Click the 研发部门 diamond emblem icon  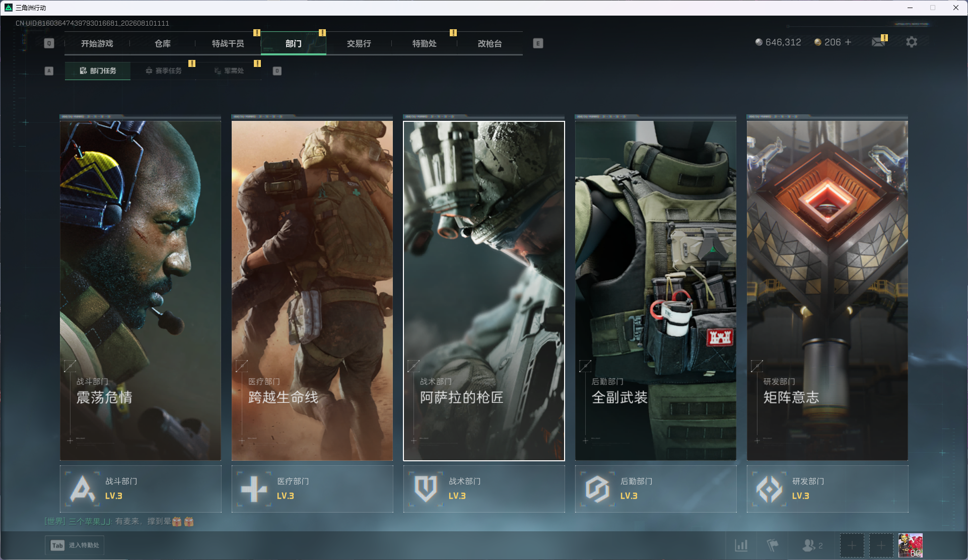coord(769,488)
